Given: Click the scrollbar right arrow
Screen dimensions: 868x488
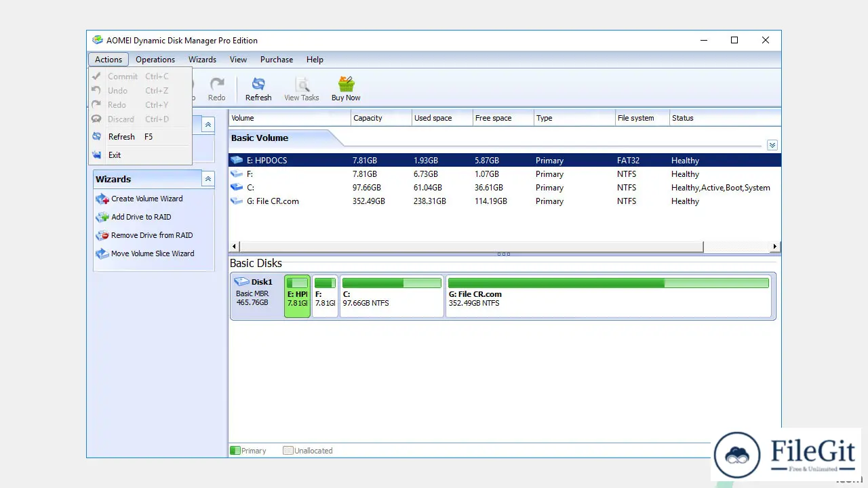Looking at the screenshot, I should click(775, 247).
